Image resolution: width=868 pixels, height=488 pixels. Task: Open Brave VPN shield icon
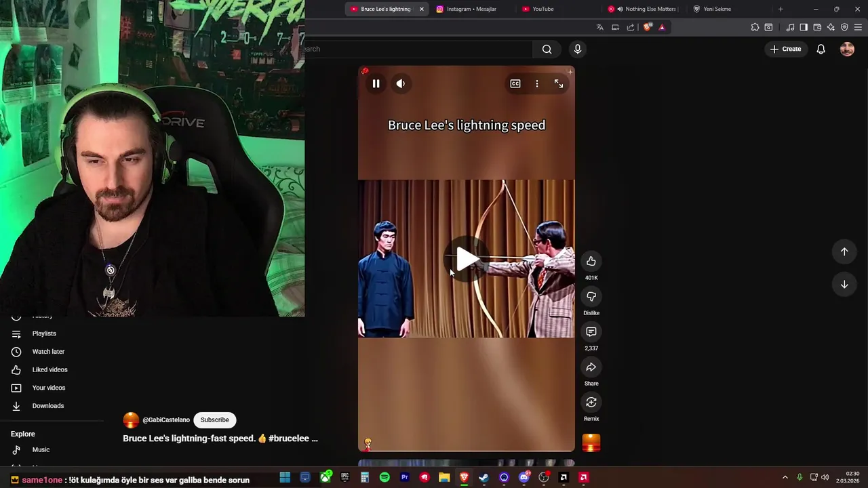click(x=844, y=27)
